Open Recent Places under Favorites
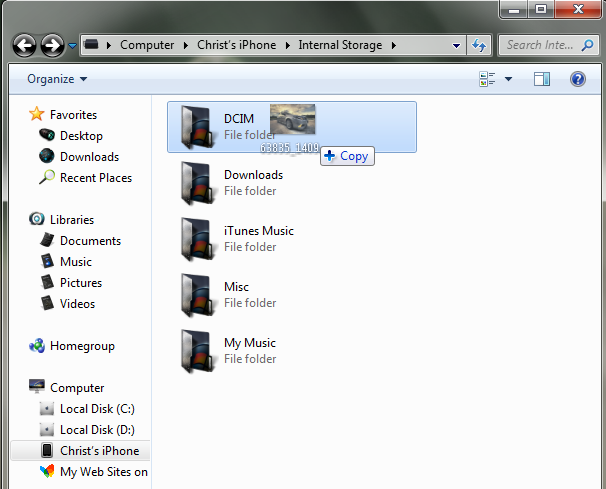The image size is (606, 489). 95,178
